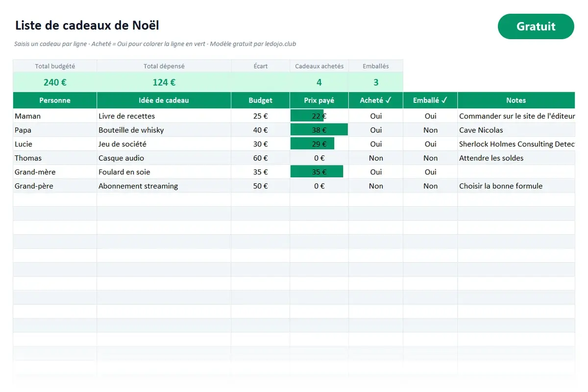Select the Abonnement streaming gift cell

[x=164, y=186]
